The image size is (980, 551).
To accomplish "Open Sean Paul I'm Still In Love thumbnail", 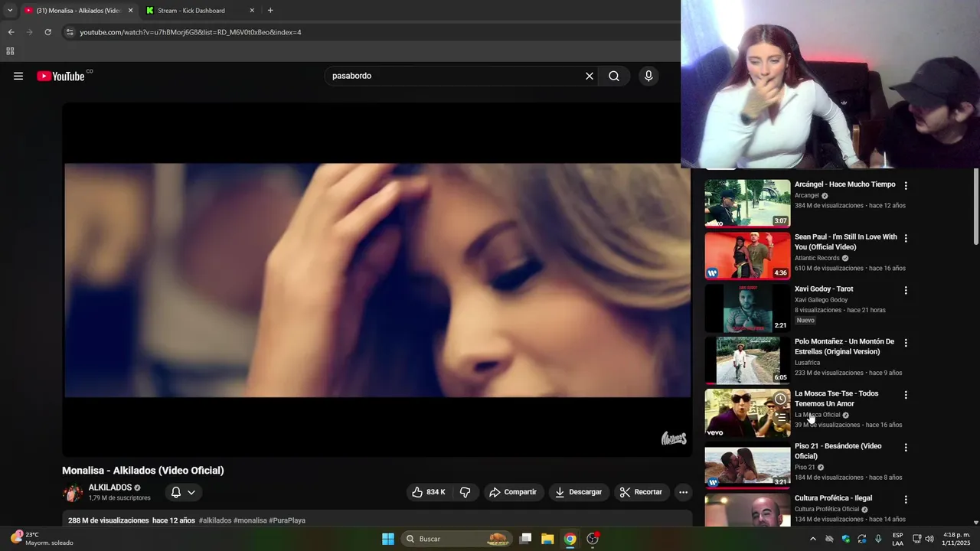I will point(747,256).
